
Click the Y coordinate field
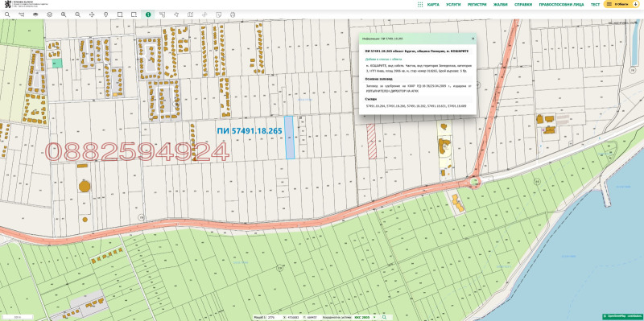coord(313,317)
